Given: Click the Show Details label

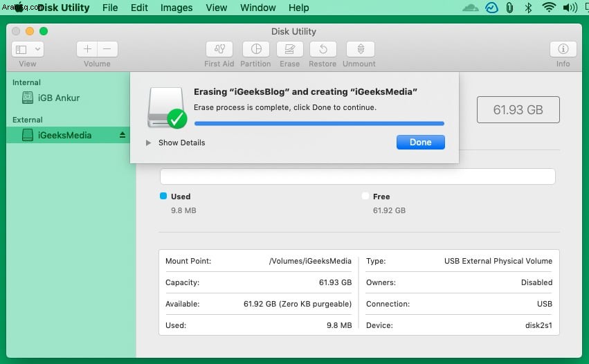Looking at the screenshot, I should [x=182, y=143].
